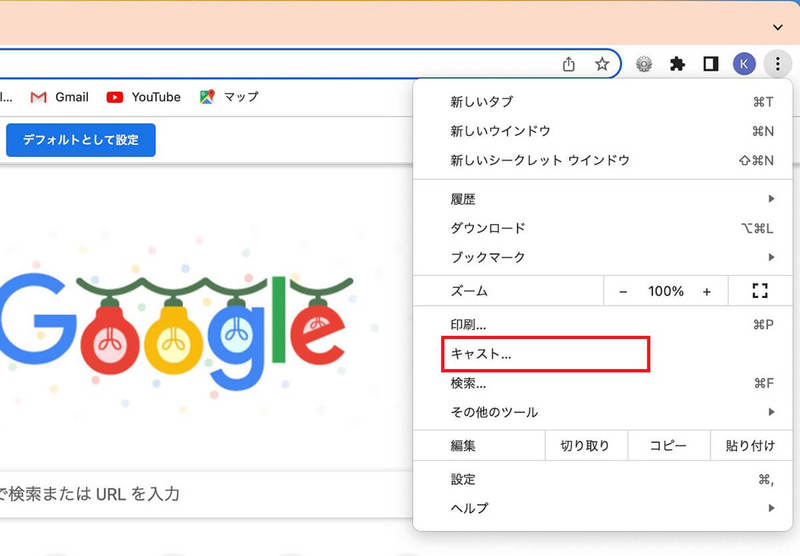The height and width of the screenshot is (556, 800).
Task: Close the Chrome three-dot menu button
Action: coord(778,64)
